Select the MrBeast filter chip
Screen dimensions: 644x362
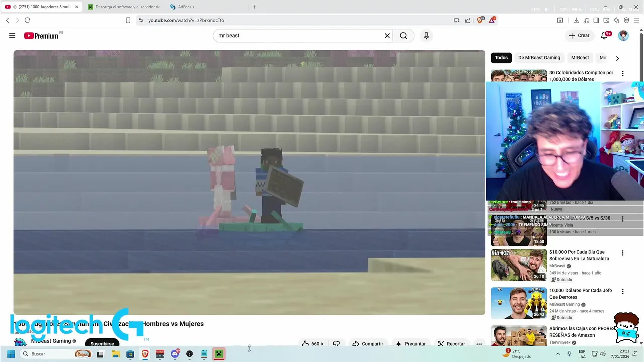pos(580,58)
